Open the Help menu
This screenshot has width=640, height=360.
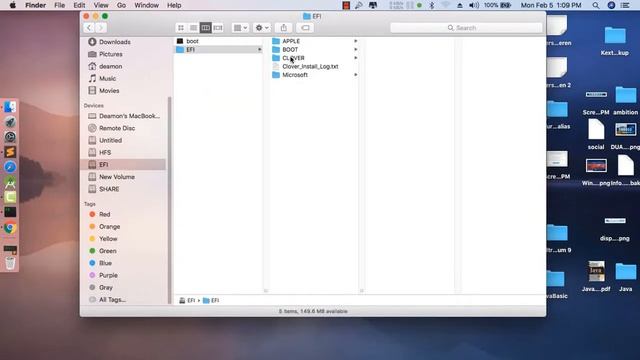pyautogui.click(x=174, y=5)
